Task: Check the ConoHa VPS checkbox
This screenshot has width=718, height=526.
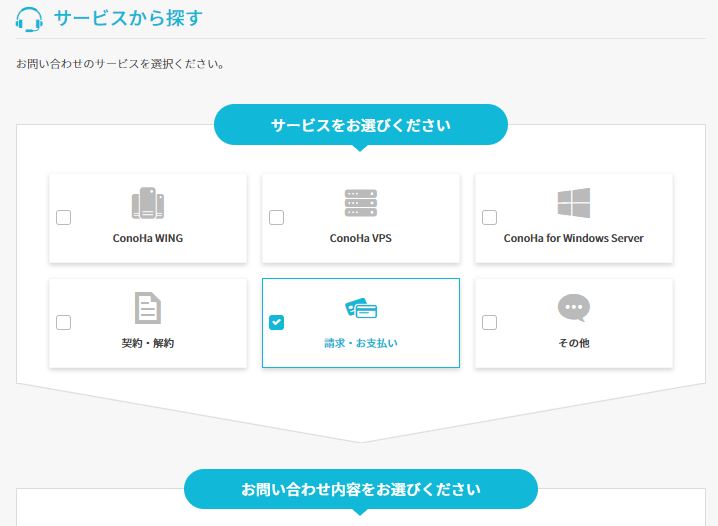Action: click(x=276, y=217)
